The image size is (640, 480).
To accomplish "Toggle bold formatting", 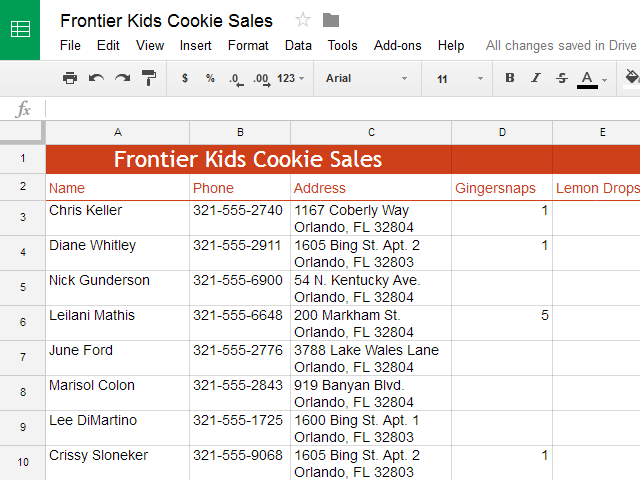I will [x=510, y=78].
